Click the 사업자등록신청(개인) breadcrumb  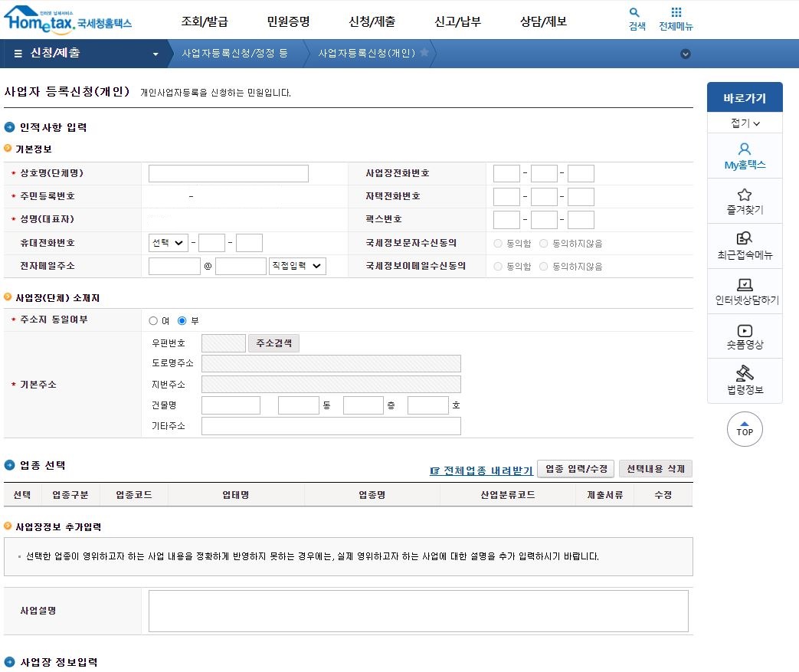367,53
